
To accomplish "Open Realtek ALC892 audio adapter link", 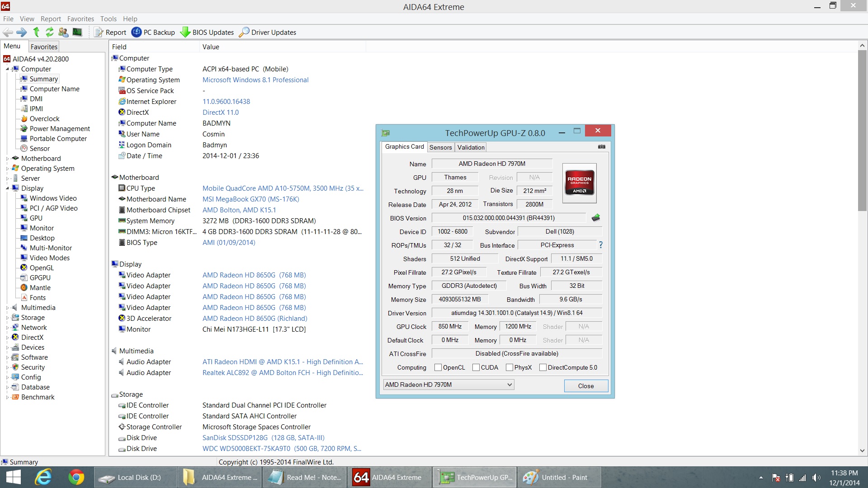I will (283, 373).
